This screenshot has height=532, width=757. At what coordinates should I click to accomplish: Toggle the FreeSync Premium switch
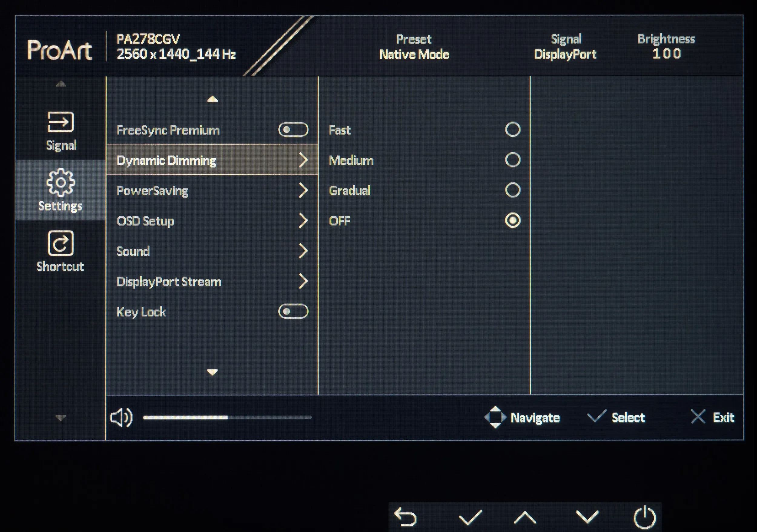coord(293,130)
